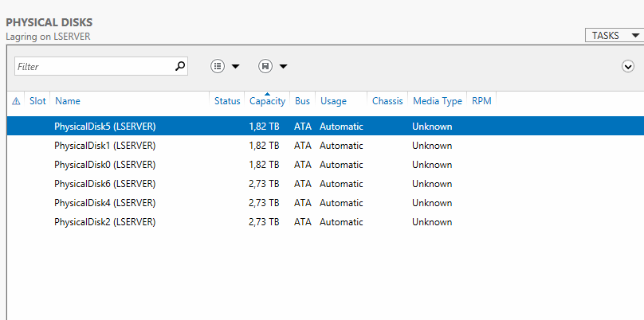Sort by the Media Type column

pos(438,101)
